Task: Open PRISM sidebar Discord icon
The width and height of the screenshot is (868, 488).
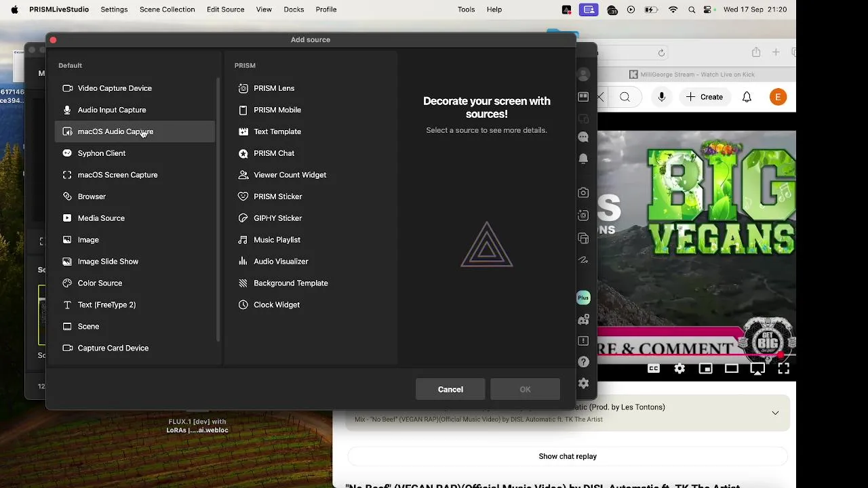Action: coord(583,319)
